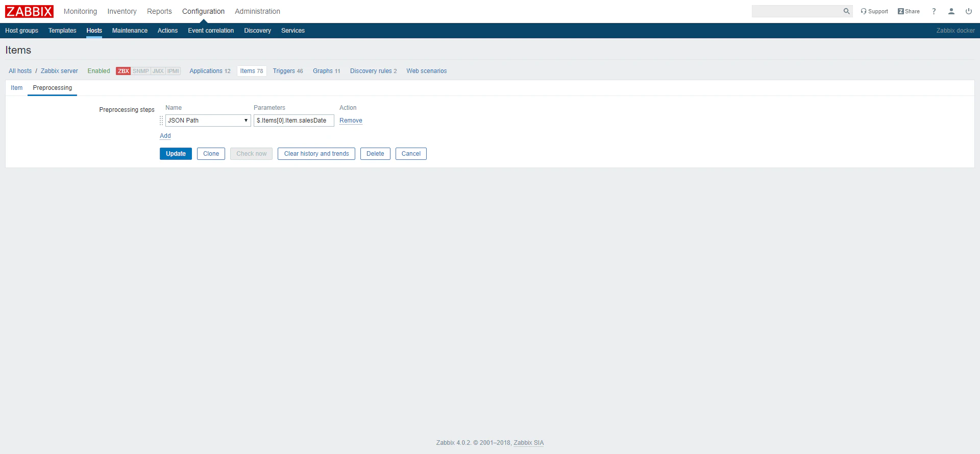The height and width of the screenshot is (454, 980).
Task: Clone this item
Action: click(211, 154)
